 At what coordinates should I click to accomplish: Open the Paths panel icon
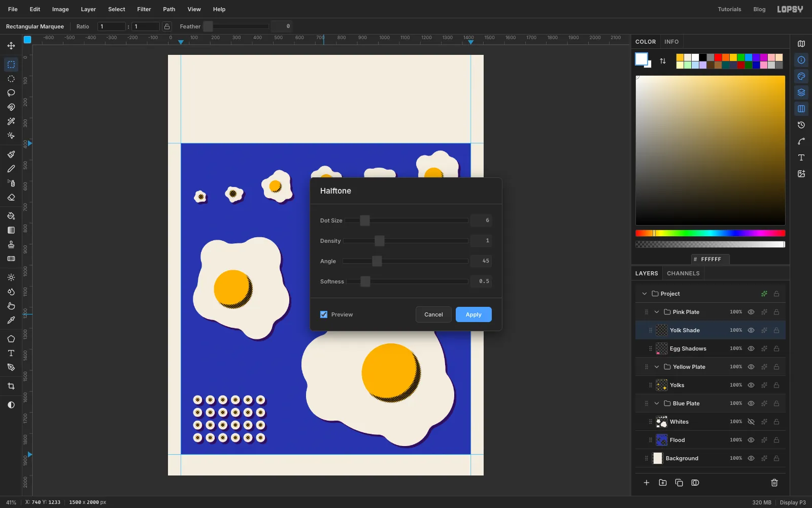[801, 141]
